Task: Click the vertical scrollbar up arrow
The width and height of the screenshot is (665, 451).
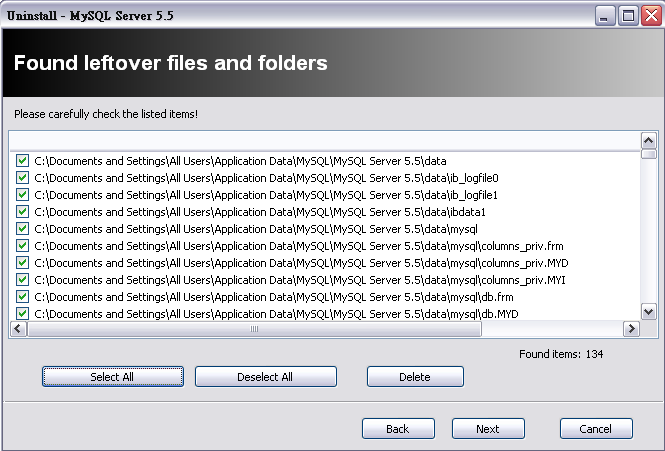Action: point(648,140)
